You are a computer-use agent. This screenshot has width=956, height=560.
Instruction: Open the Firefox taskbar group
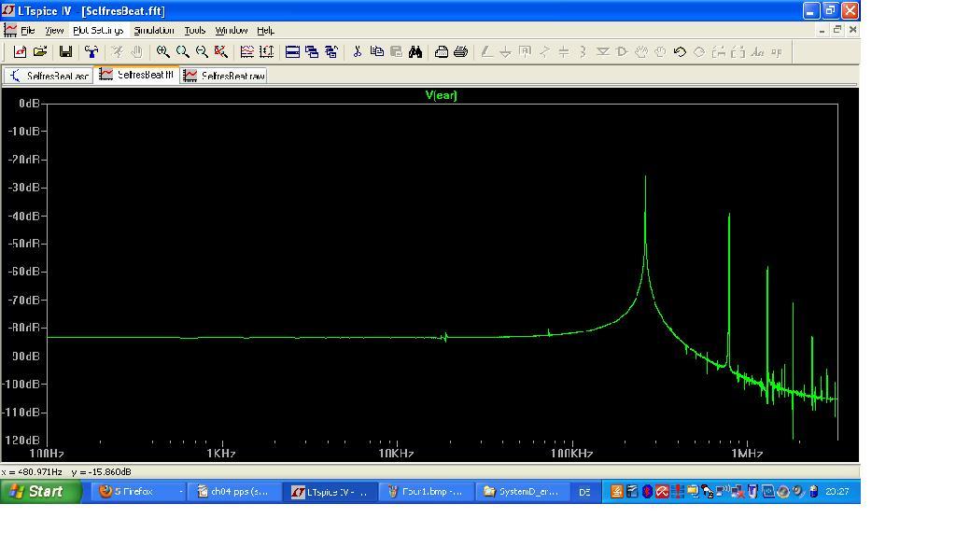coord(140,492)
